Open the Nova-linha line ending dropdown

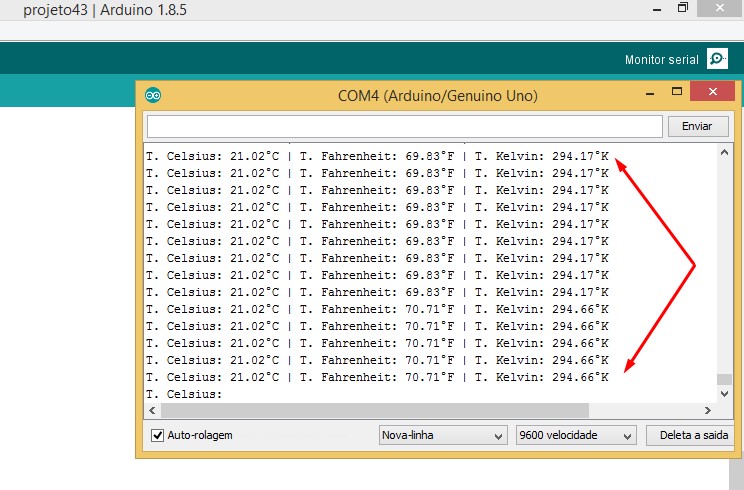click(443, 436)
